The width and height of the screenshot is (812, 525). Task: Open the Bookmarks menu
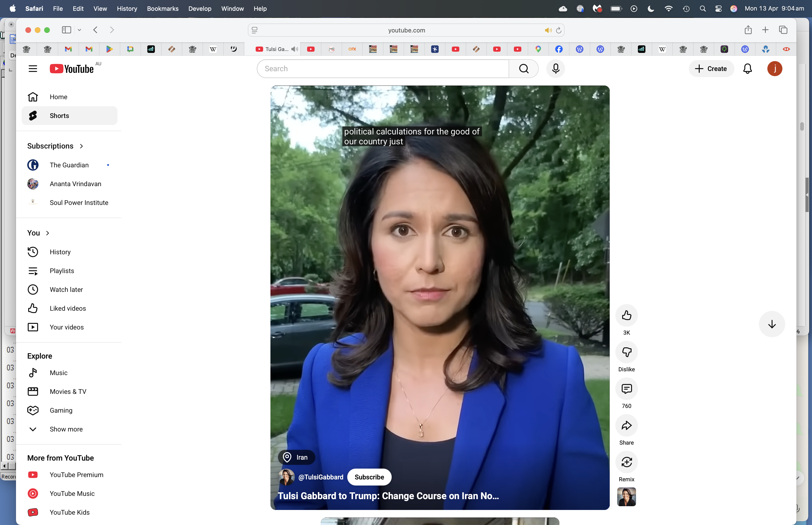coord(163,8)
